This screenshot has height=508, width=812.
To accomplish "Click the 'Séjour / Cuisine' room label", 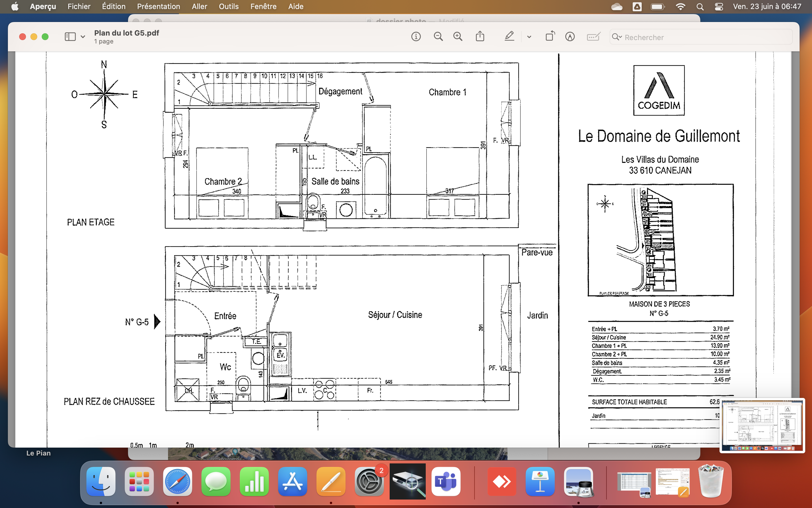I will tap(395, 315).
